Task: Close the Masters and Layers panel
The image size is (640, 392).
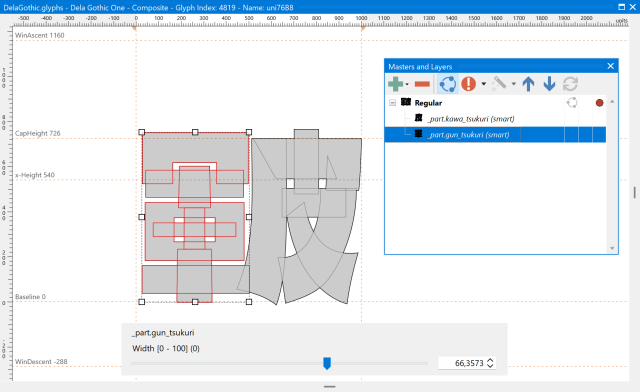Action: pos(611,66)
